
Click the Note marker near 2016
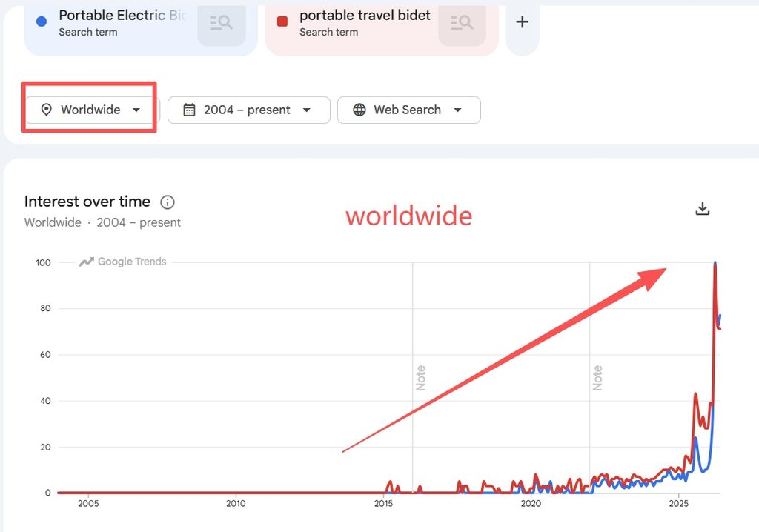pos(421,378)
